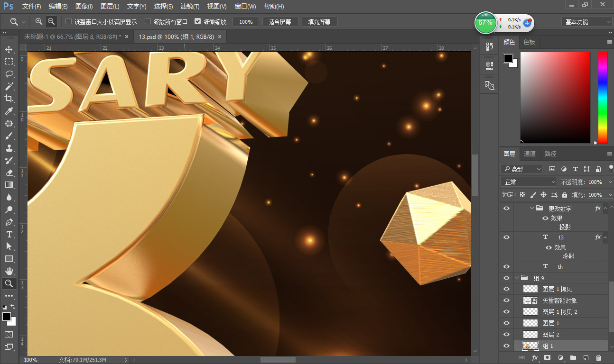Select the Hand tool

pos(9,271)
